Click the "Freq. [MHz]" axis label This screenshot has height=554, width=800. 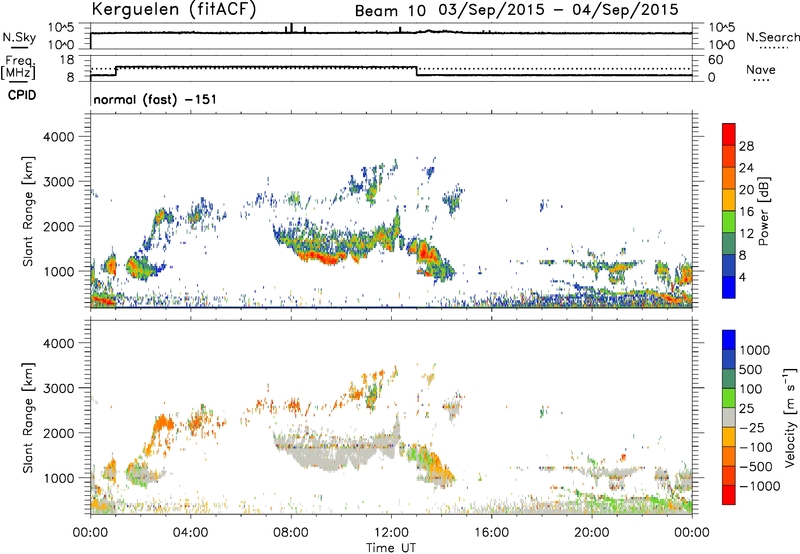pyautogui.click(x=18, y=67)
